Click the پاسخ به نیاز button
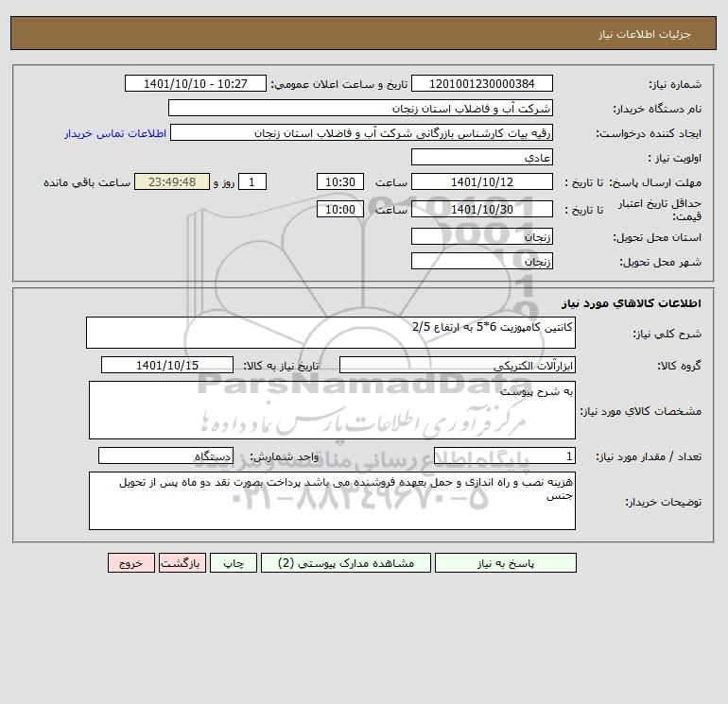The image size is (728, 704). click(506, 563)
